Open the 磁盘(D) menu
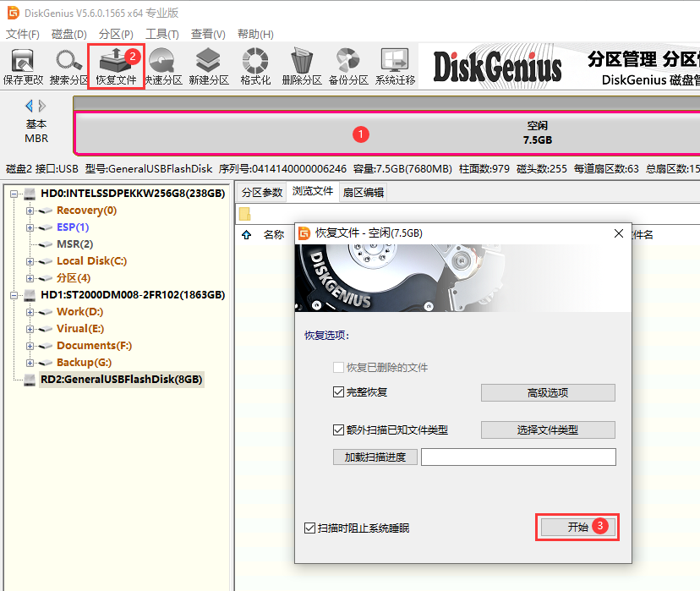This screenshot has height=591, width=700. [68, 35]
